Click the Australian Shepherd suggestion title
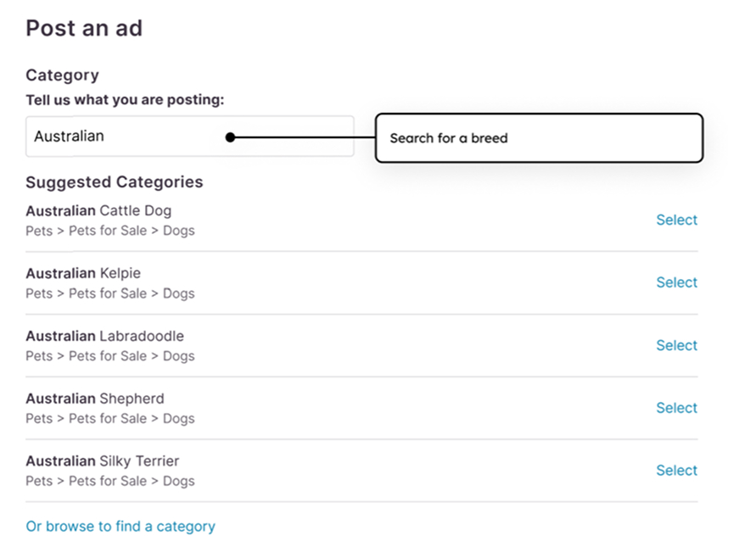756x541 pixels. [95, 399]
